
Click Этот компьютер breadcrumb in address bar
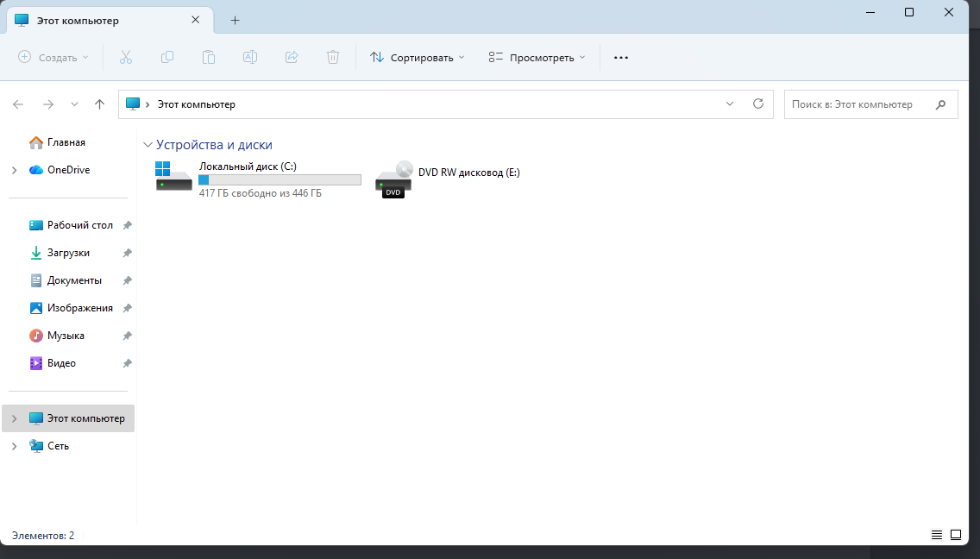click(196, 104)
